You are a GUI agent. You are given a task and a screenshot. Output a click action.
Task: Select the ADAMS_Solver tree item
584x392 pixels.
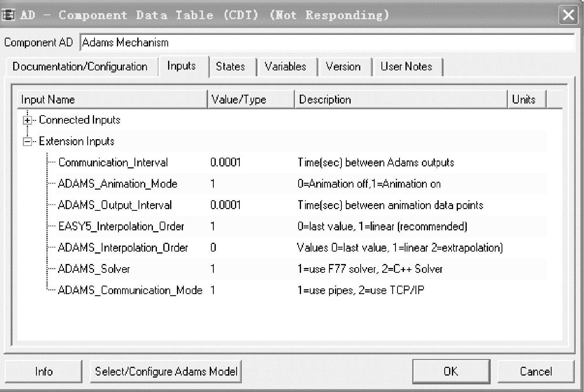pos(94,269)
